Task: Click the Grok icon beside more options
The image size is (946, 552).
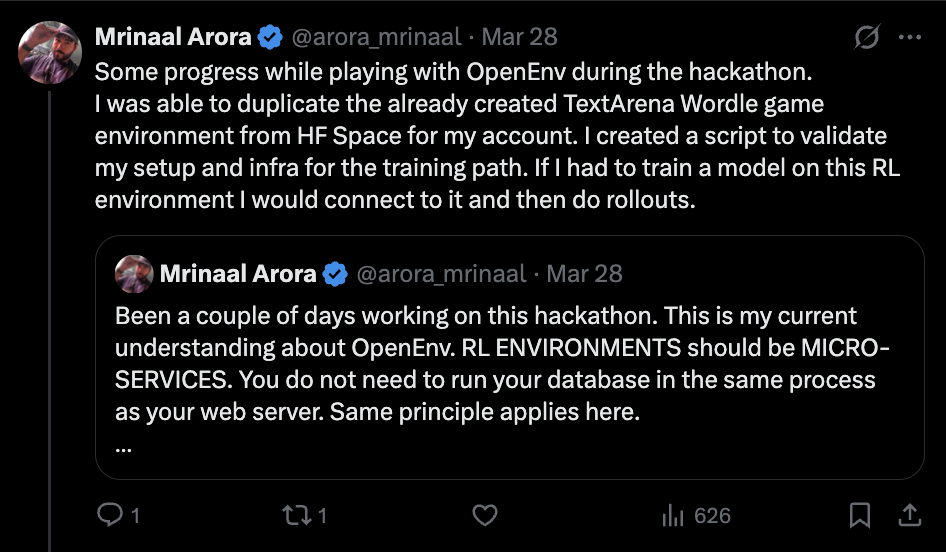Action: [x=867, y=37]
